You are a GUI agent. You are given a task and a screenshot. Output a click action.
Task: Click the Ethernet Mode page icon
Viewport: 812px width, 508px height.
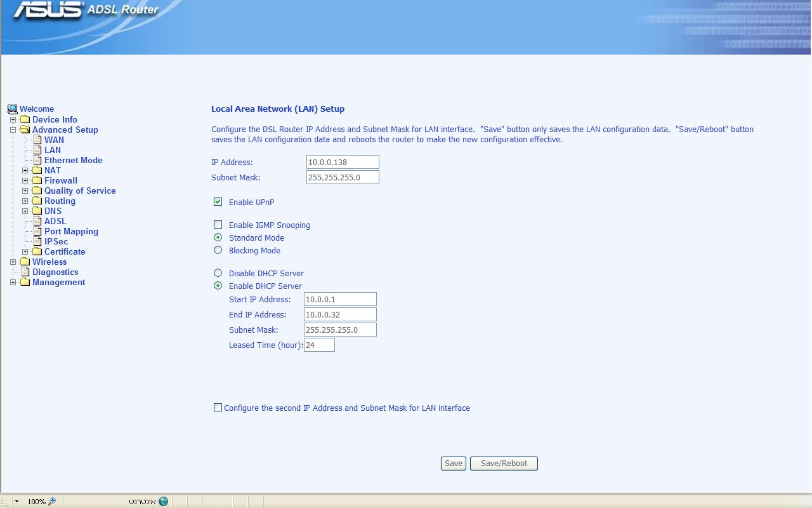point(37,160)
